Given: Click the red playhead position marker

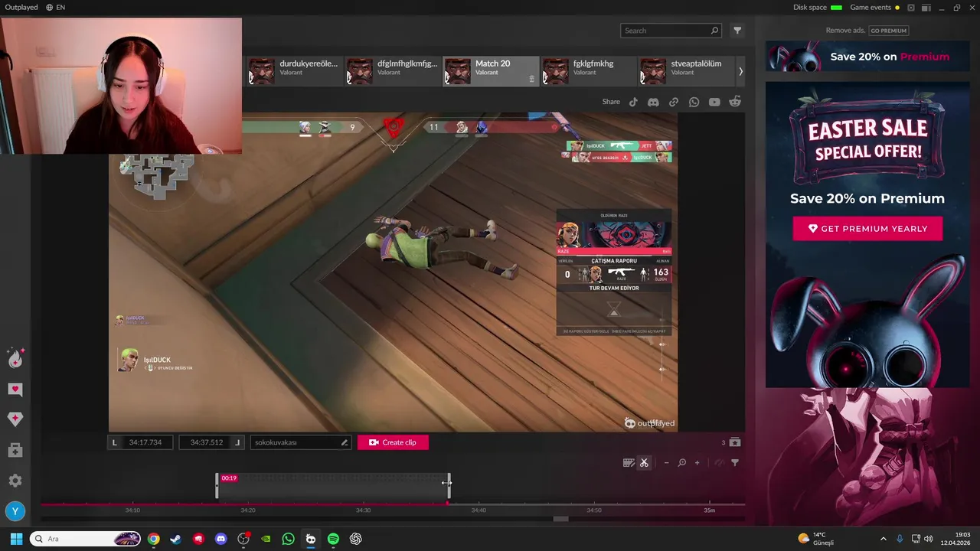Looking at the screenshot, I should tap(447, 503).
